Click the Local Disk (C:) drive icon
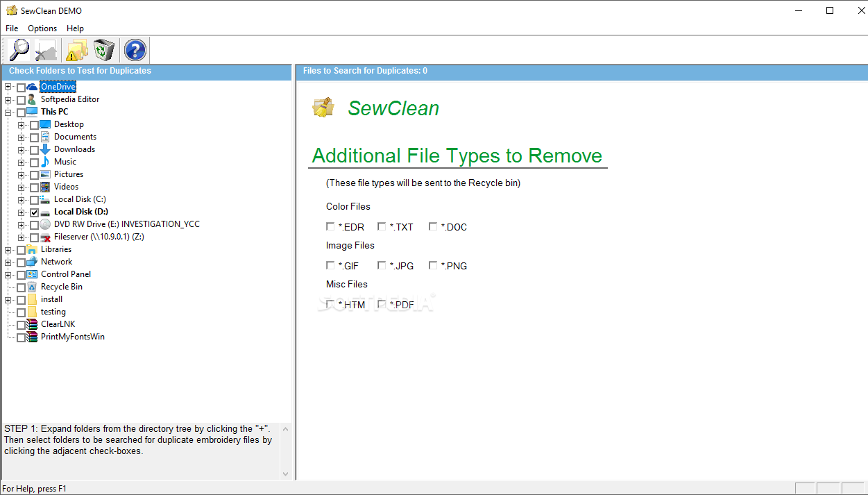The width and height of the screenshot is (868, 495). coord(45,199)
